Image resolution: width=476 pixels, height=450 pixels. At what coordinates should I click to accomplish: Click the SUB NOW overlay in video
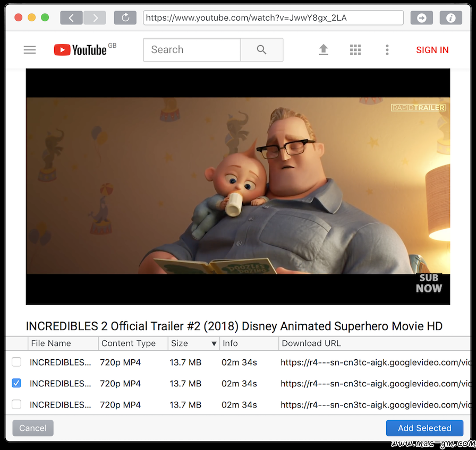[x=429, y=283]
